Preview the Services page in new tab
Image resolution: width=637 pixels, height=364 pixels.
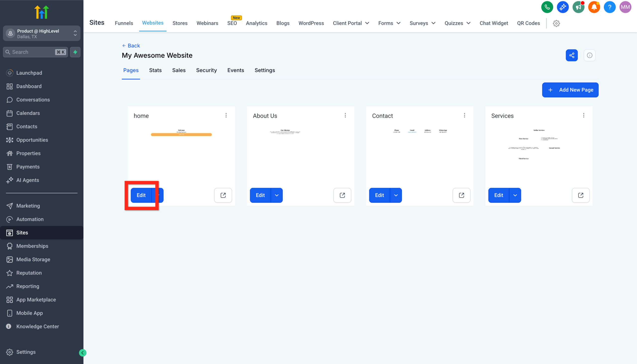tap(581, 195)
